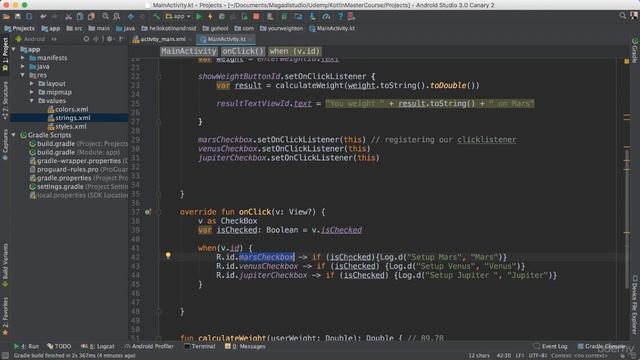Click the lightbulb intention icon in gutter
The image size is (640, 360).
pyautogui.click(x=168, y=256)
